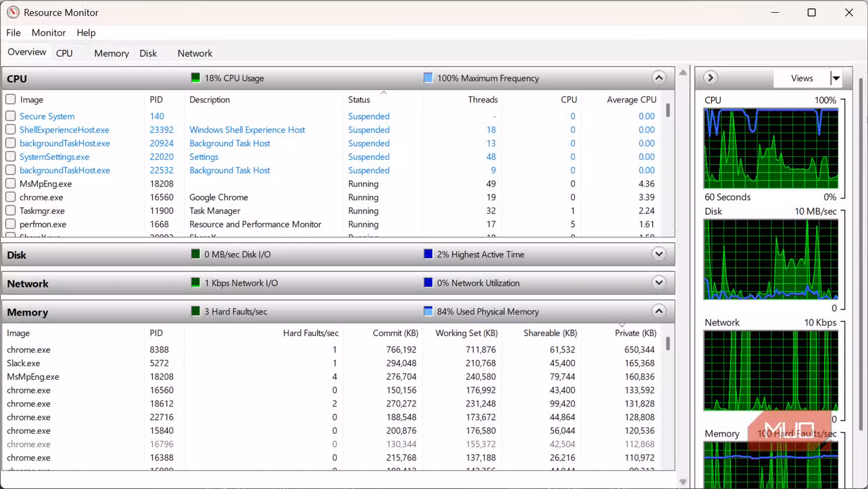Click the Disk section header title
The image size is (868, 489).
coord(16,255)
